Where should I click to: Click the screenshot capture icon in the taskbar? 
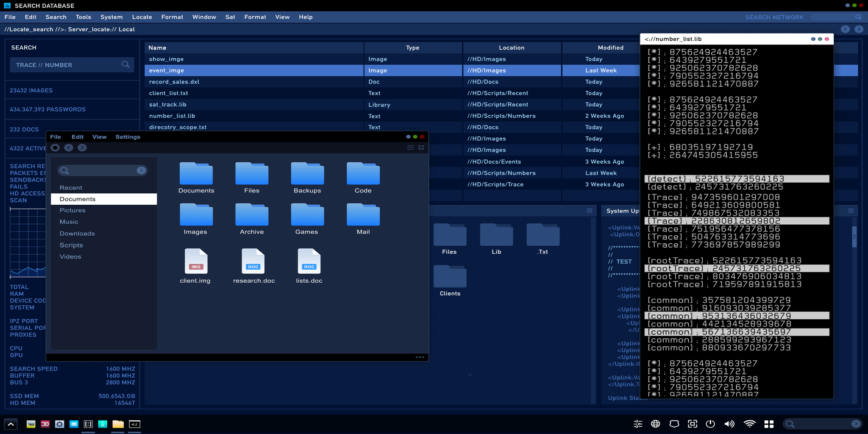pos(693,424)
